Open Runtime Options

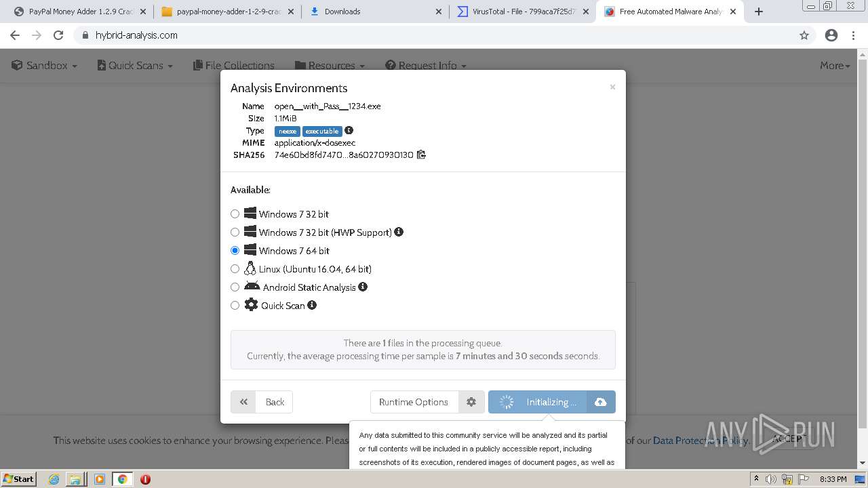414,402
